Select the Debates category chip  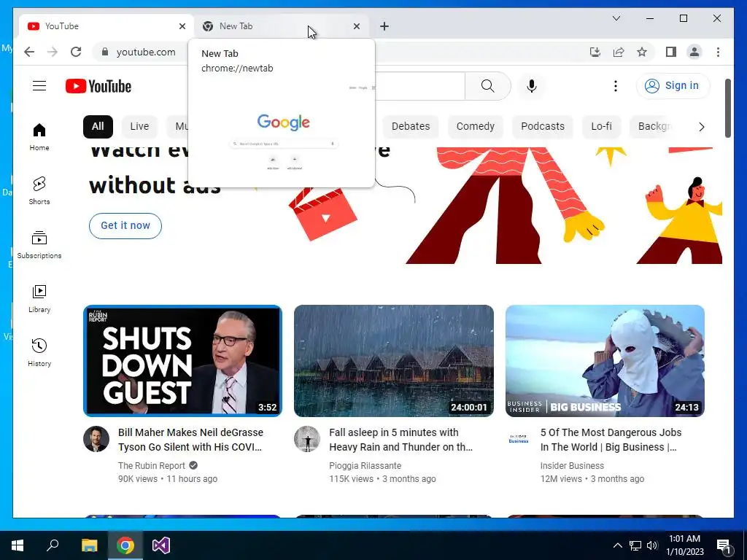(x=411, y=127)
